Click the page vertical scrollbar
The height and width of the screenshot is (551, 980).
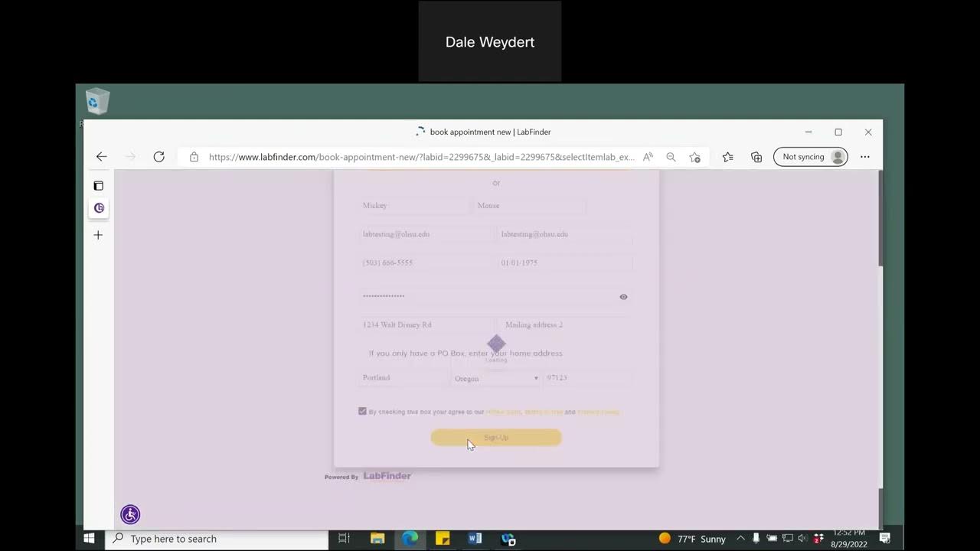click(880, 219)
